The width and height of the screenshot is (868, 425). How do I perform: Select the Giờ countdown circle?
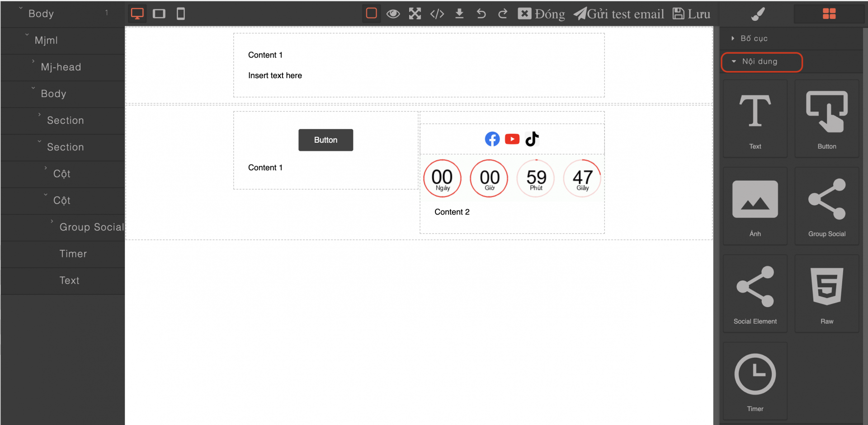click(489, 178)
